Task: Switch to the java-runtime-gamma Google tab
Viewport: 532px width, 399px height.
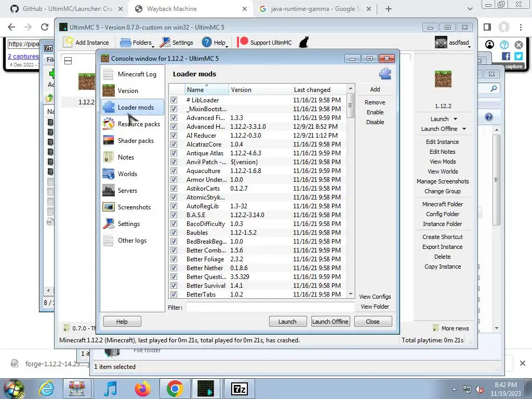Action: pyautogui.click(x=315, y=9)
